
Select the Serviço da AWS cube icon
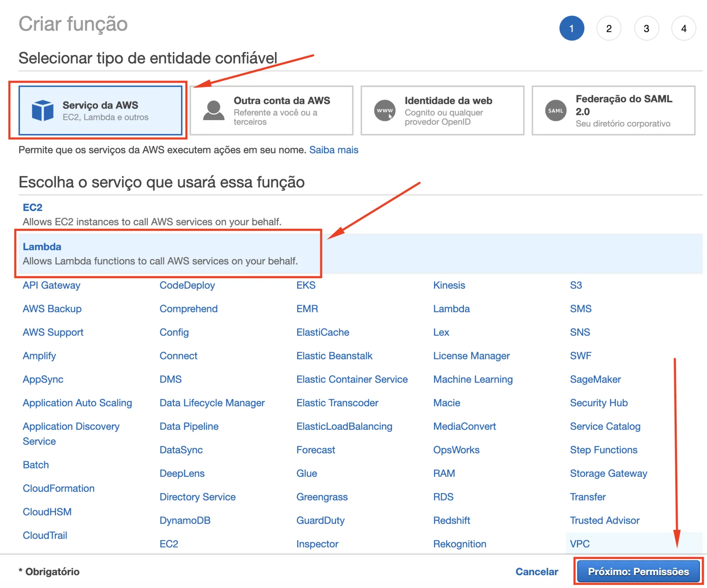pyautogui.click(x=42, y=111)
